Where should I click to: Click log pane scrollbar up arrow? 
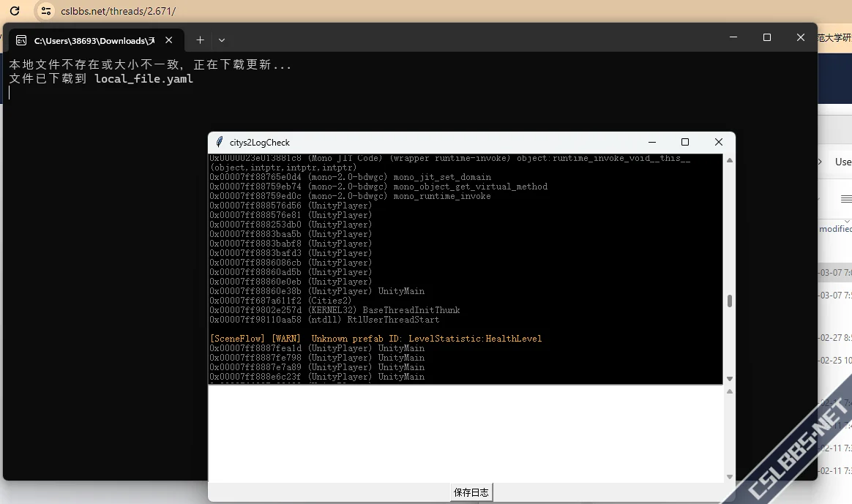(x=730, y=160)
